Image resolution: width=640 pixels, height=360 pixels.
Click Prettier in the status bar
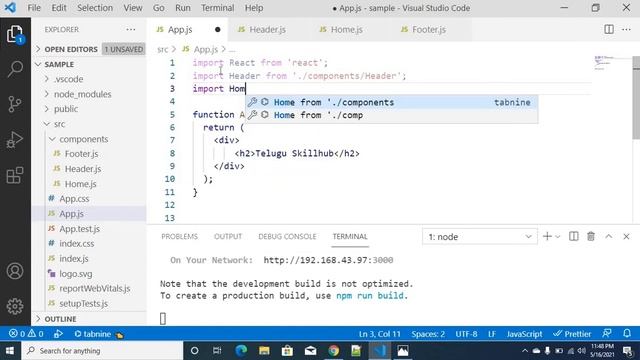pyautogui.click(x=572, y=334)
